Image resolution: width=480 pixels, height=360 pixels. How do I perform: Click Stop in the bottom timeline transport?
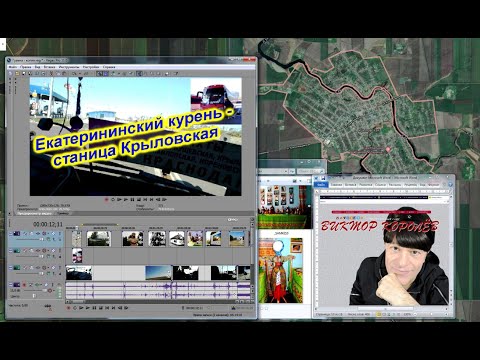101,308
